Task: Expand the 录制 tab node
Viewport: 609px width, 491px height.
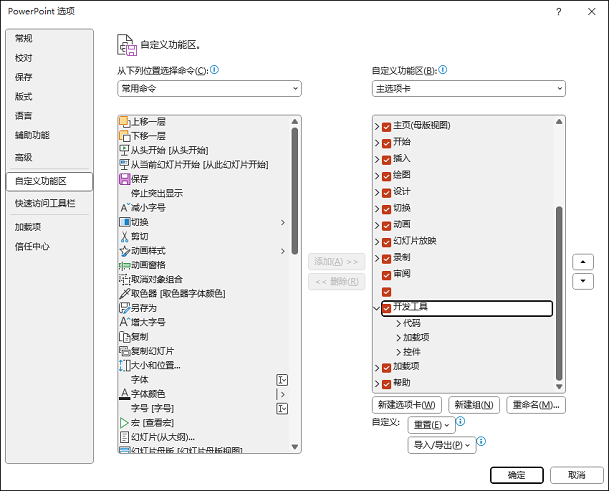Action: (x=377, y=258)
